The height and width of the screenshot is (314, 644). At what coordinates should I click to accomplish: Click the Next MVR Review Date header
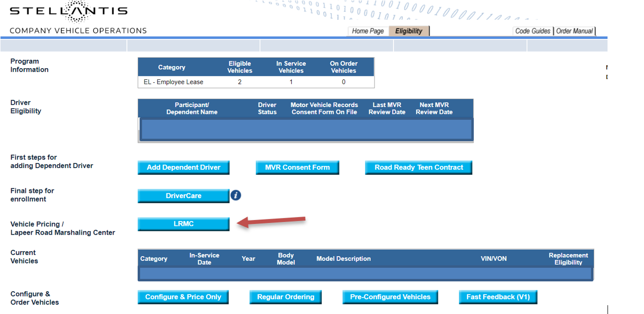point(434,109)
